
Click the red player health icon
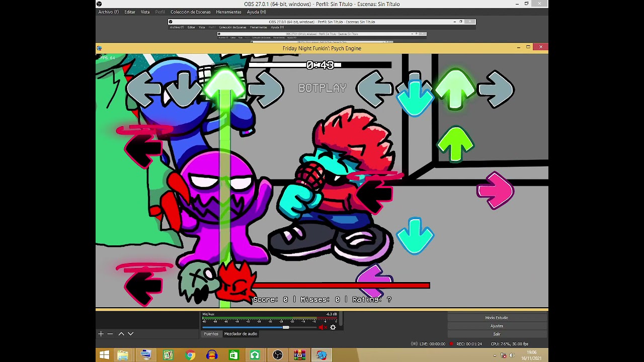coord(236,283)
